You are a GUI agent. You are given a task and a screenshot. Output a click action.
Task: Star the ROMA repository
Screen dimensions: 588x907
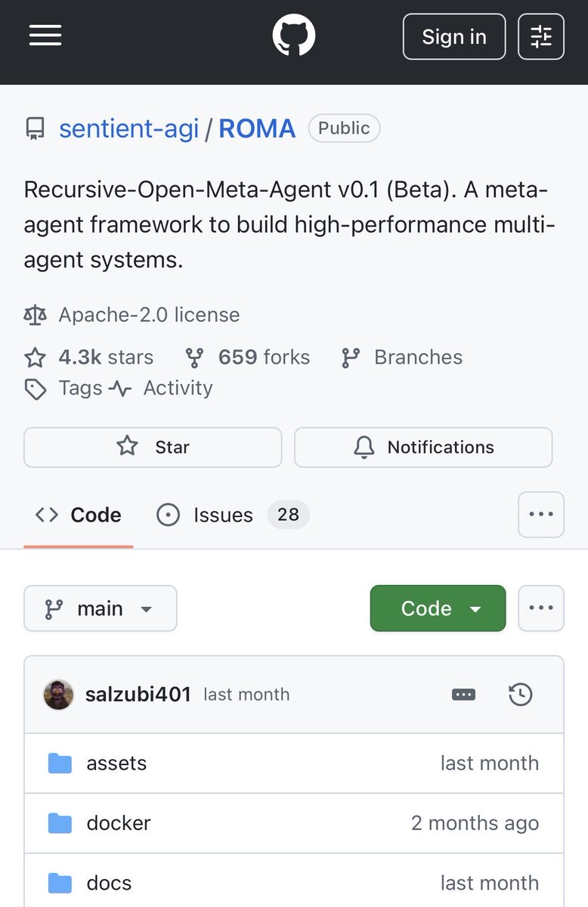point(153,447)
